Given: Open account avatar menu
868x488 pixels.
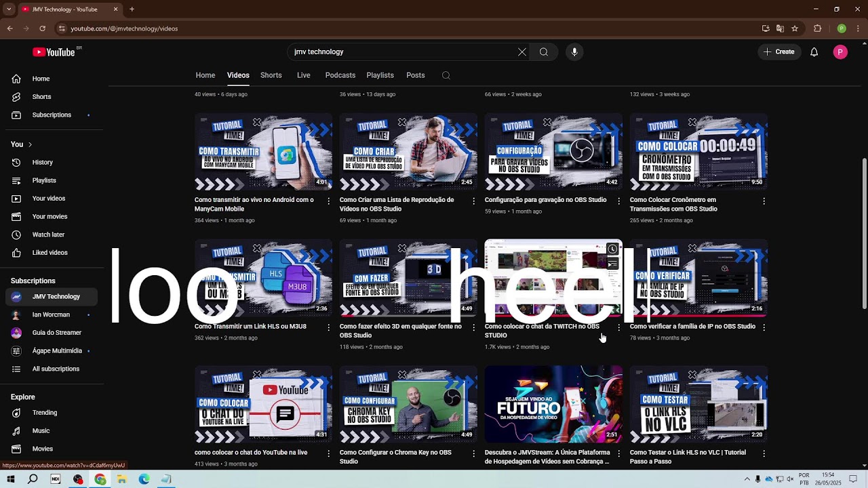Looking at the screenshot, I should (x=840, y=52).
